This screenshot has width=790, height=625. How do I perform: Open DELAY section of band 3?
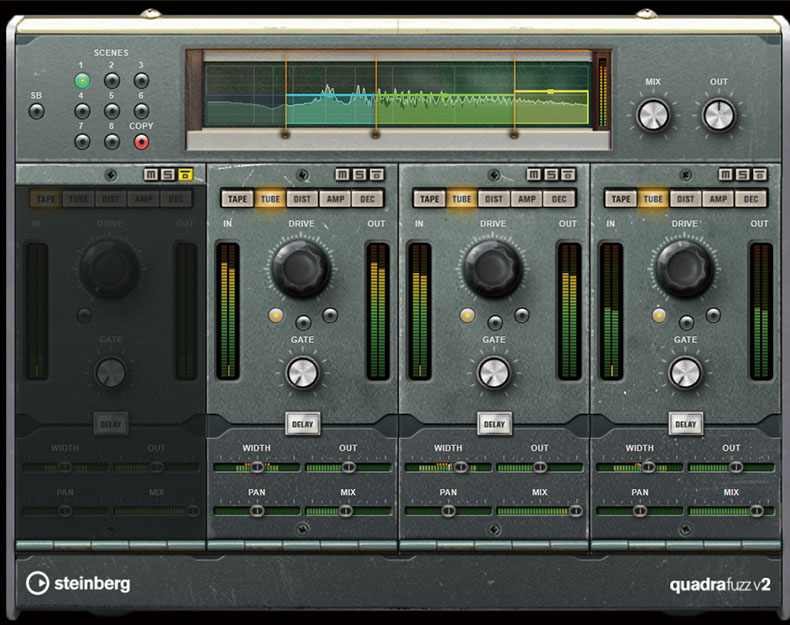click(x=494, y=424)
